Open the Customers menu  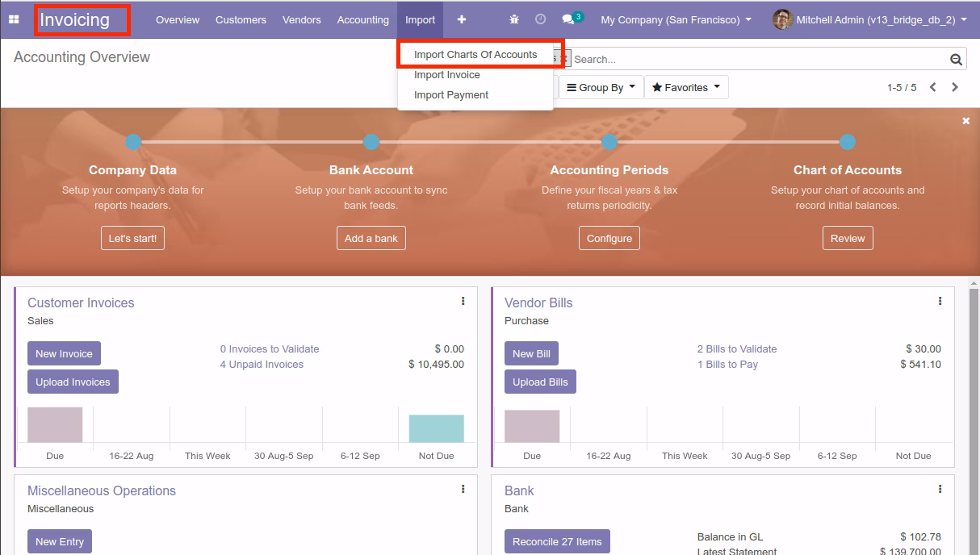241,19
